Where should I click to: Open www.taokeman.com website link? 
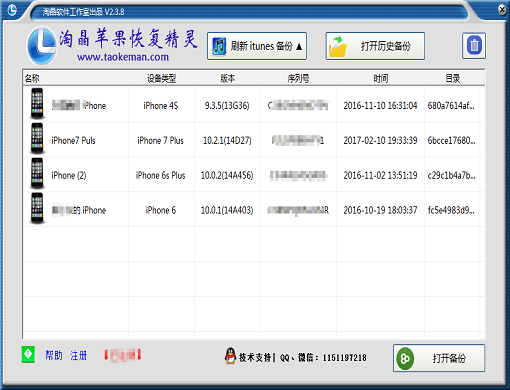(123, 57)
